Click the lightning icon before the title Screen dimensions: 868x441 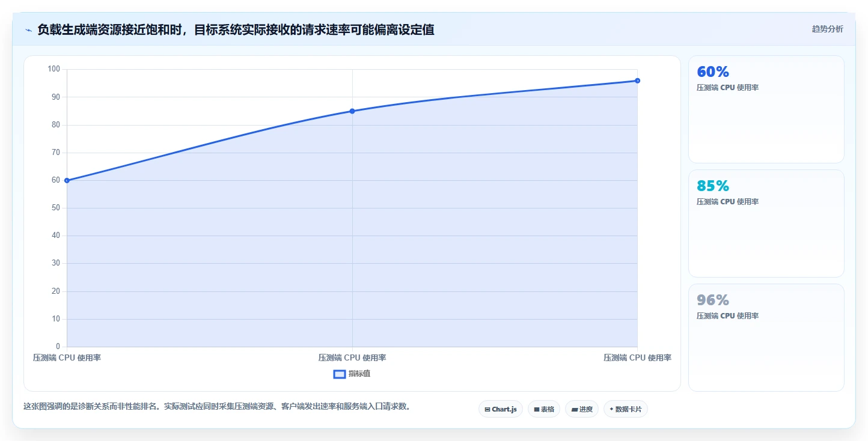click(28, 30)
